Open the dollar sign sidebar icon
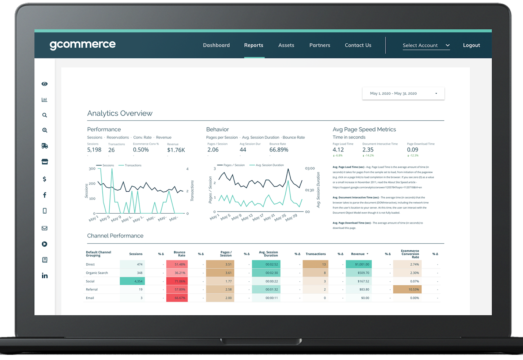This screenshot has width=523, height=360. coord(44,179)
